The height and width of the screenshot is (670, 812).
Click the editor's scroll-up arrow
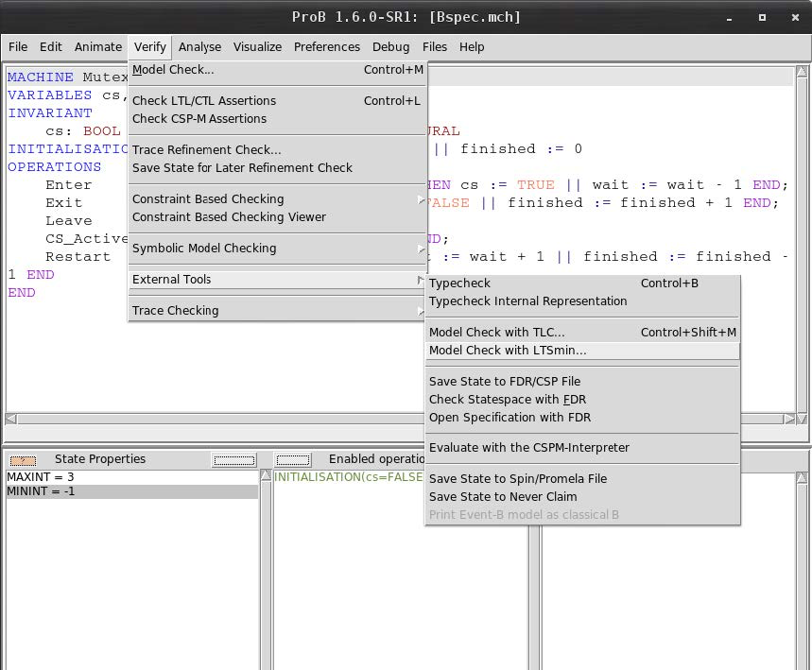pos(802,72)
